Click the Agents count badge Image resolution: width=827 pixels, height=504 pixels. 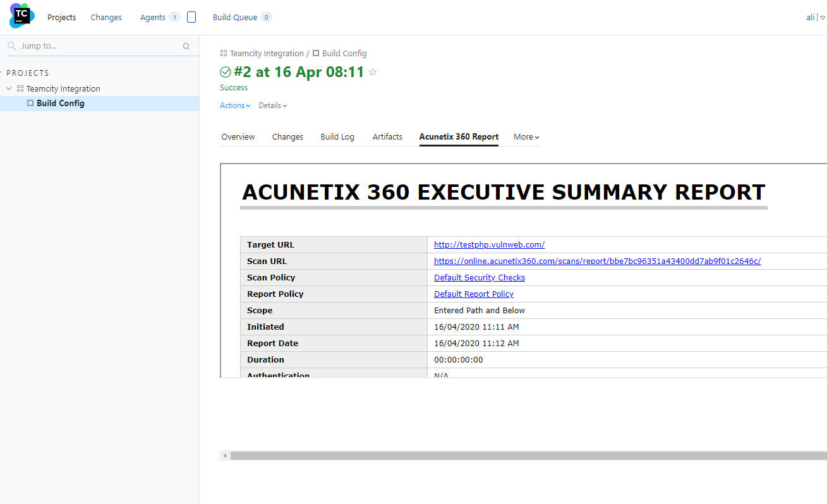(174, 17)
